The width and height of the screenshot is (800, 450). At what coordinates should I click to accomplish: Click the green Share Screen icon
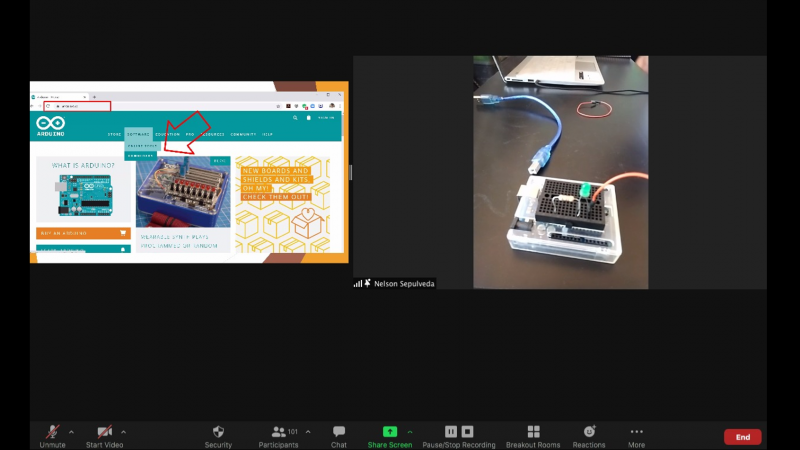coord(390,432)
